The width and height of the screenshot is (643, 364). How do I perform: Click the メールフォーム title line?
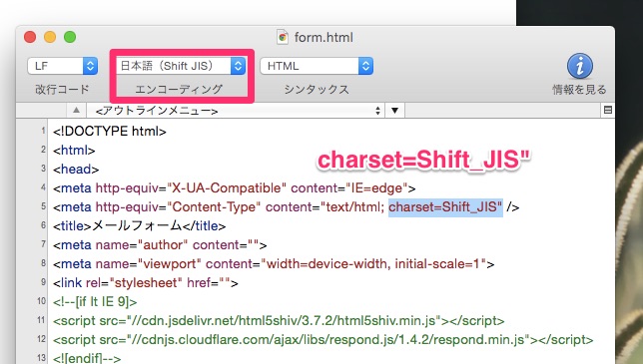click(139, 226)
